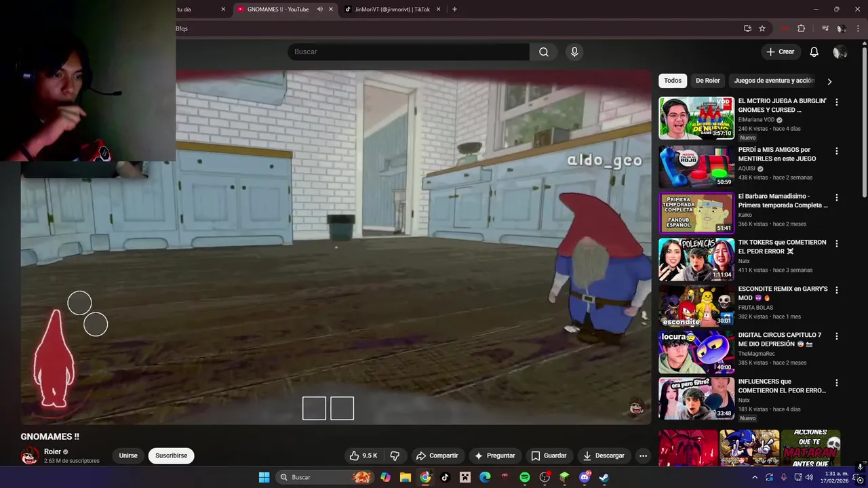Click the Windows taskbar Buscar box
This screenshot has height=488, width=868.
[x=325, y=477]
